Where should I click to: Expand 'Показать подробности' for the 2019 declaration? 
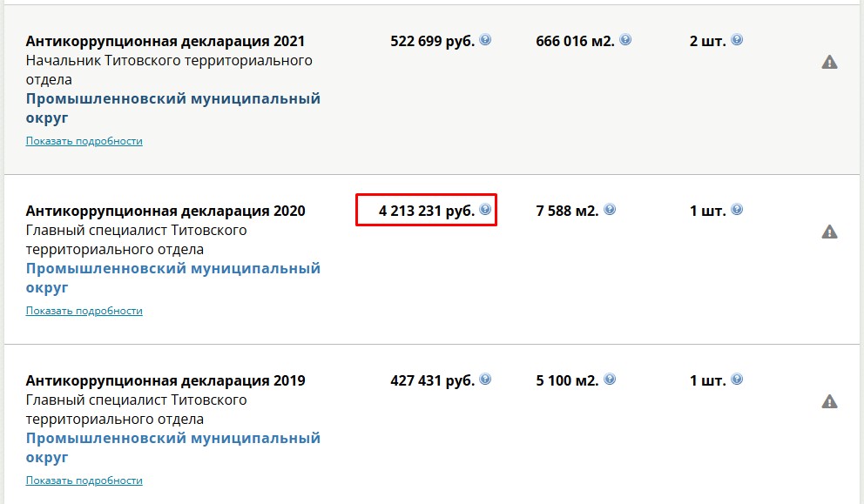click(84, 480)
